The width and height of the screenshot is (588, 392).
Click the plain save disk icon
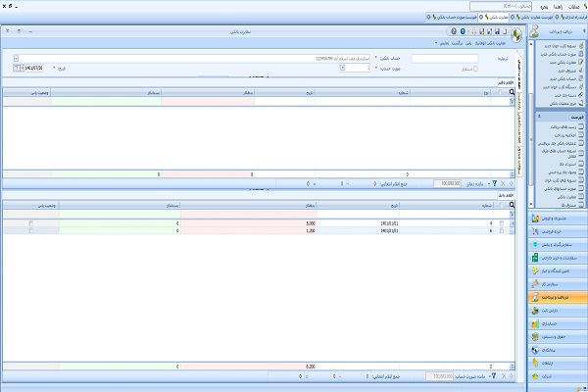[x=497, y=31]
